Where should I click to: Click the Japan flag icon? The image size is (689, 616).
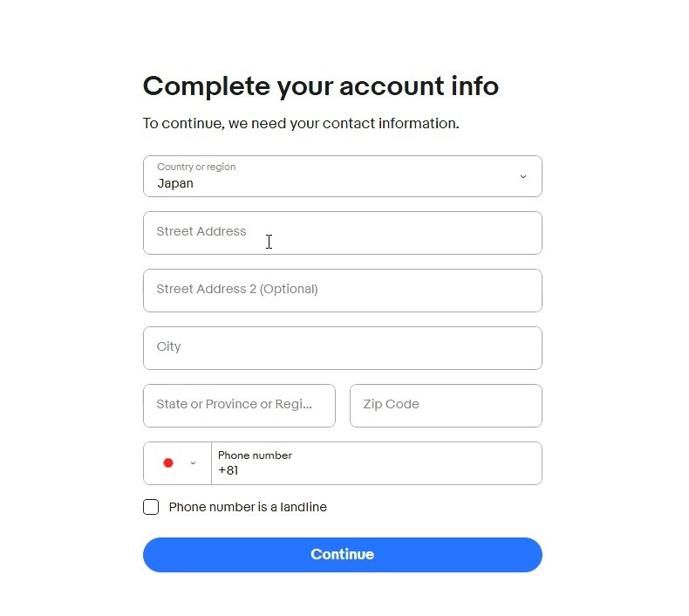168,463
